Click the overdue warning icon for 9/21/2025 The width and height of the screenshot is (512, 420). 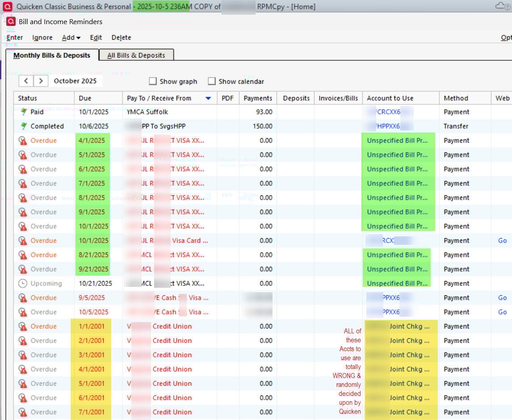click(x=22, y=269)
